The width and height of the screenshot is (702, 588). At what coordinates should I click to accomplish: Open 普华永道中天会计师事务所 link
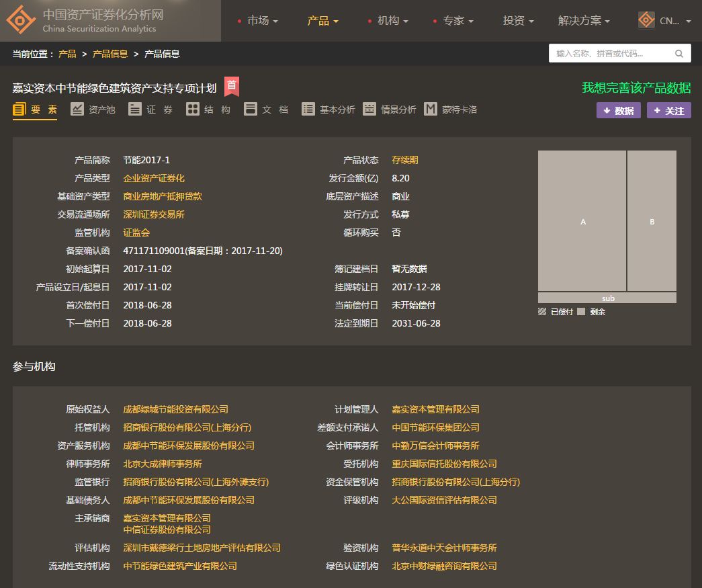pos(444,548)
